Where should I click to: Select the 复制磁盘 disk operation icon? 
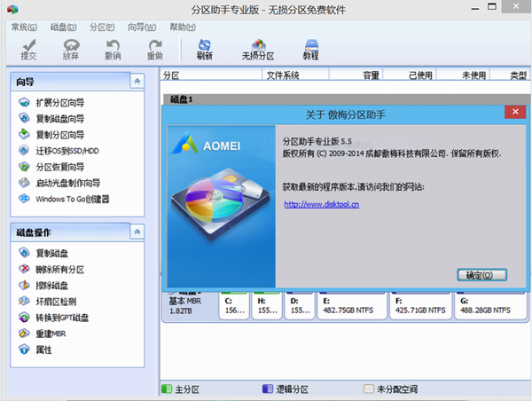pyautogui.click(x=24, y=253)
